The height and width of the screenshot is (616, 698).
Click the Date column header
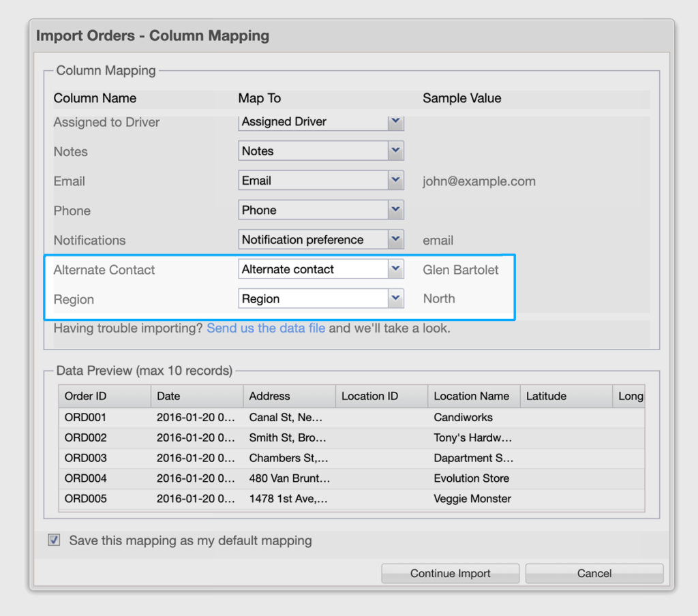point(197,396)
